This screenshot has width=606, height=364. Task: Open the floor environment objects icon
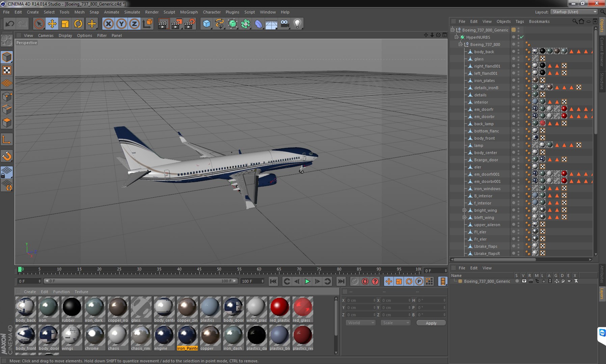click(x=271, y=24)
